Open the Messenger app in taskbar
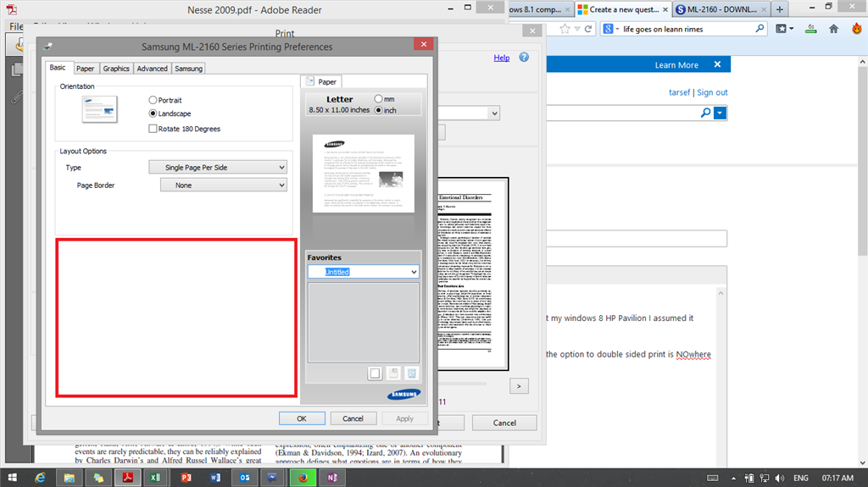 (274, 478)
